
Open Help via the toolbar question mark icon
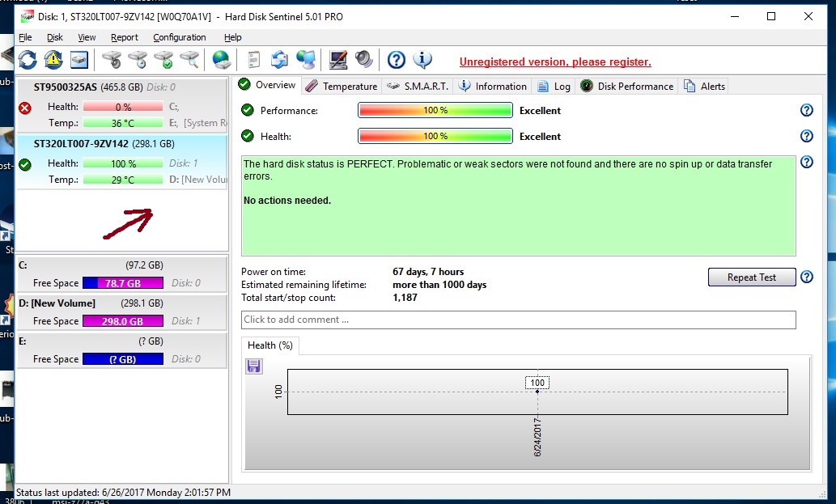click(x=396, y=60)
